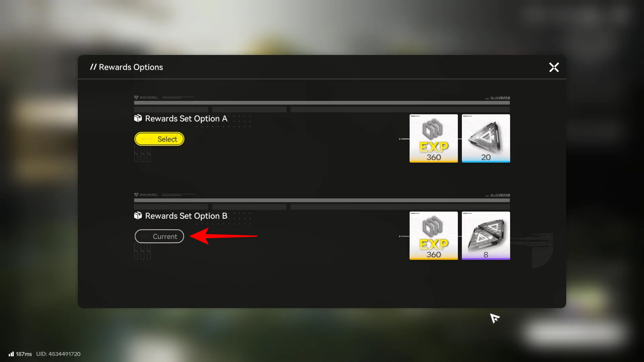Screen dimensions: 644x362
Task: Click the box icon beside Rewards Set Option A
Action: pos(138,118)
